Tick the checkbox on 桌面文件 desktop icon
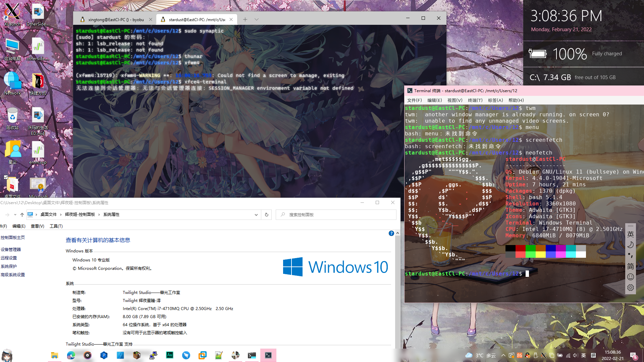644x362 pixels. pyautogui.click(x=6, y=177)
